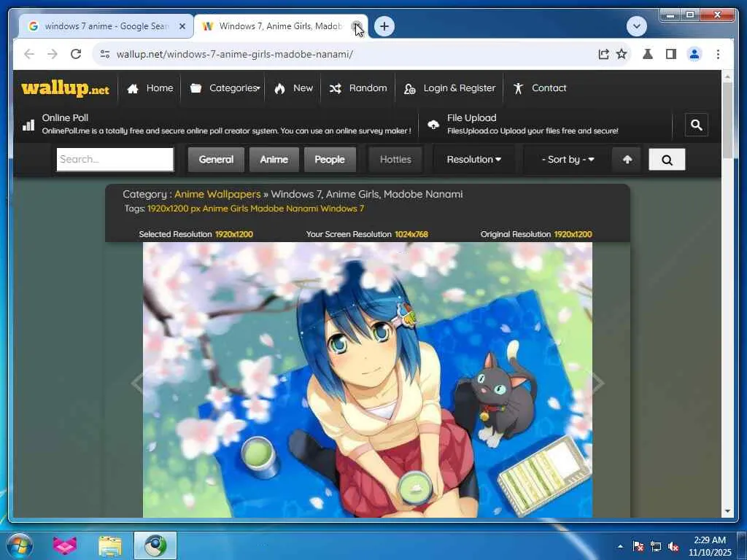Open the Action Center flag icon
This screenshot has width=747, height=560.
click(x=638, y=547)
